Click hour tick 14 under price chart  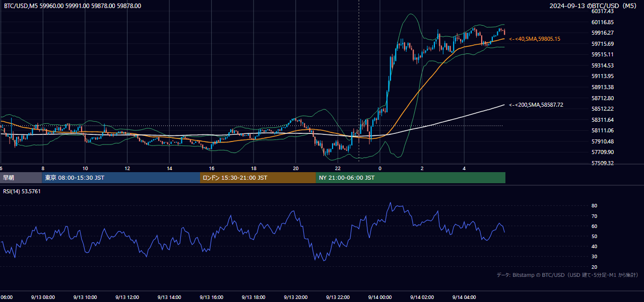pos(169,169)
